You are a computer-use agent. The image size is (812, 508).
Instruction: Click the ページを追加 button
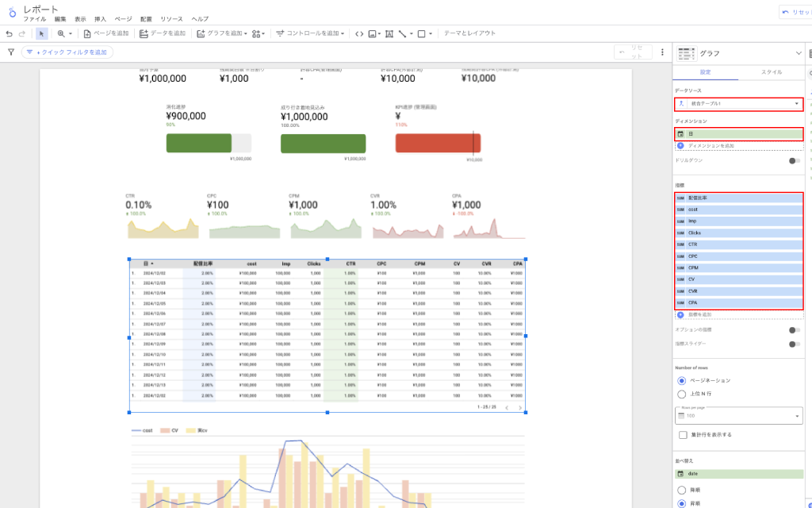tap(105, 33)
